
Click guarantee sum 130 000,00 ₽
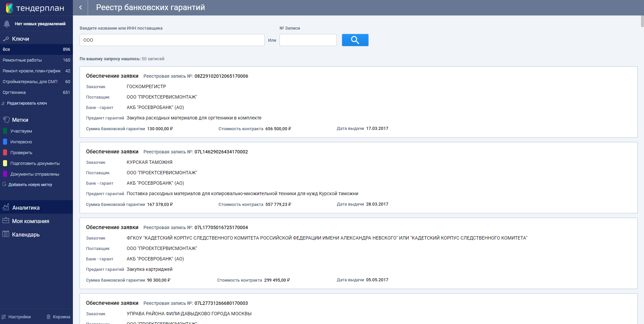(160, 129)
